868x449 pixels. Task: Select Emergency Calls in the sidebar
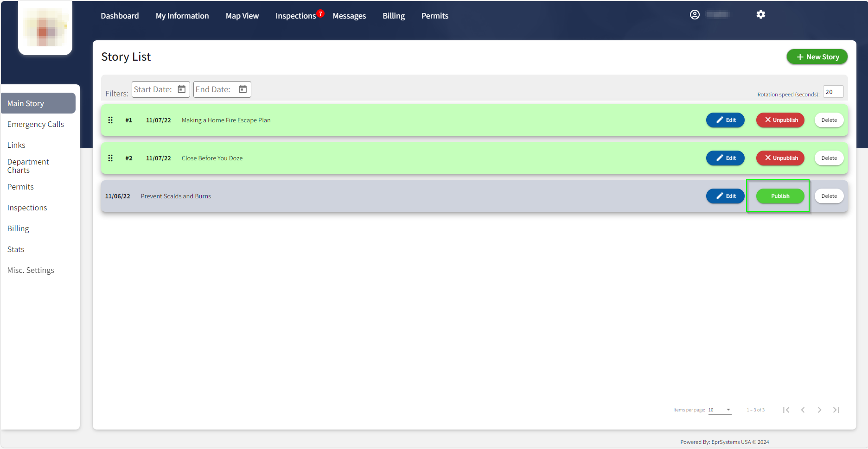click(x=36, y=124)
